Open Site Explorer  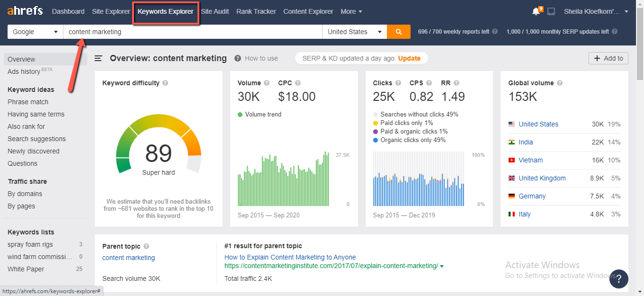pyautogui.click(x=111, y=11)
